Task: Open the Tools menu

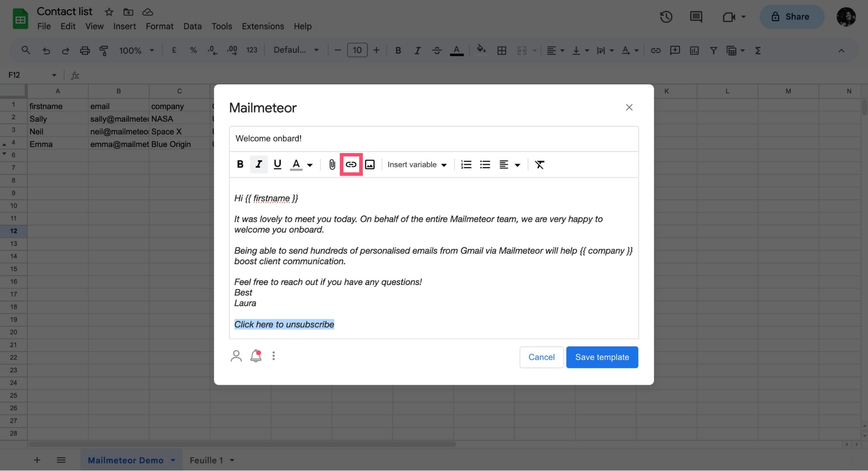Action: click(x=222, y=27)
